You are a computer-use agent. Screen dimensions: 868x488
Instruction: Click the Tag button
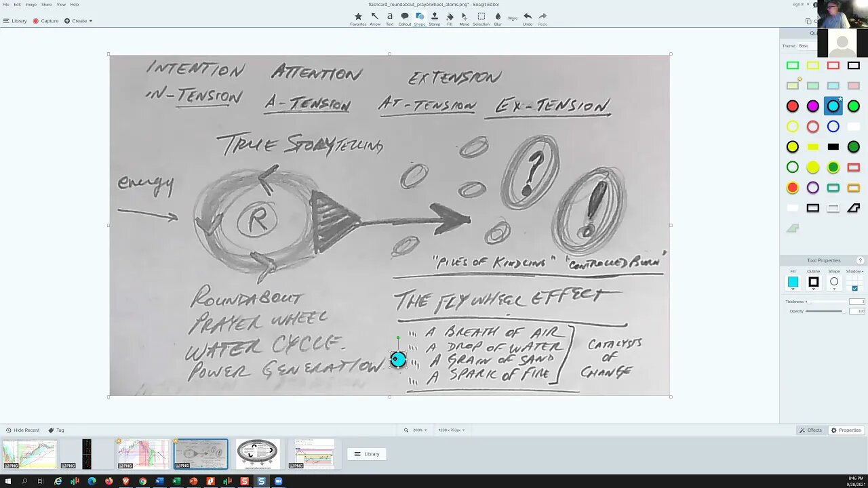56,430
